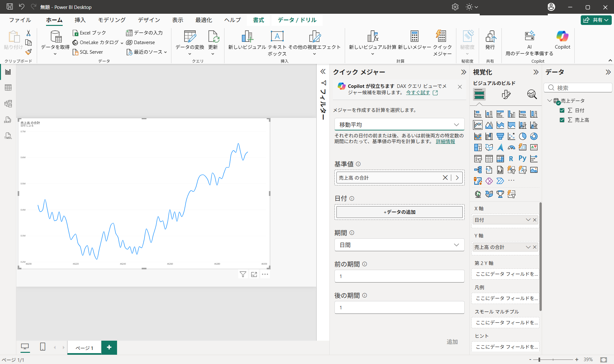The width and height of the screenshot is (614, 364).
Task: Open the モデリング ribbon tab
Action: pos(112,20)
